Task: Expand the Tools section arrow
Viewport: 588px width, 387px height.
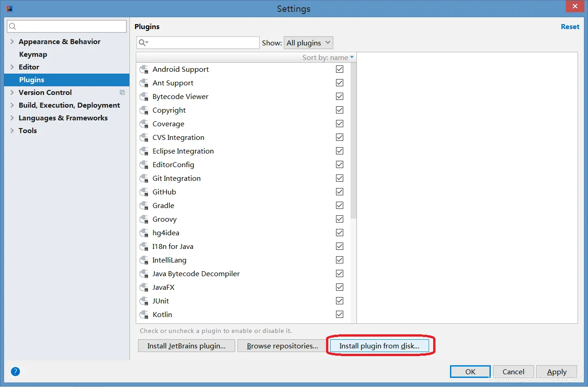Action: 12,130
